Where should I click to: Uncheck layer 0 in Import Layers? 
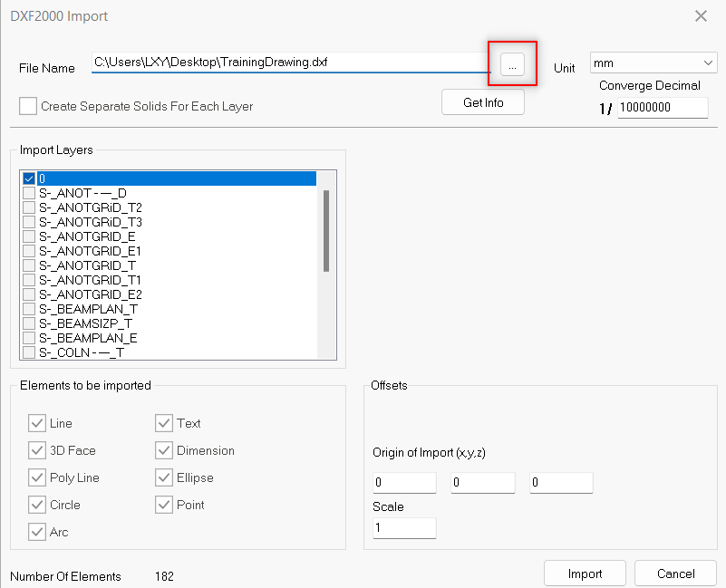(x=29, y=178)
